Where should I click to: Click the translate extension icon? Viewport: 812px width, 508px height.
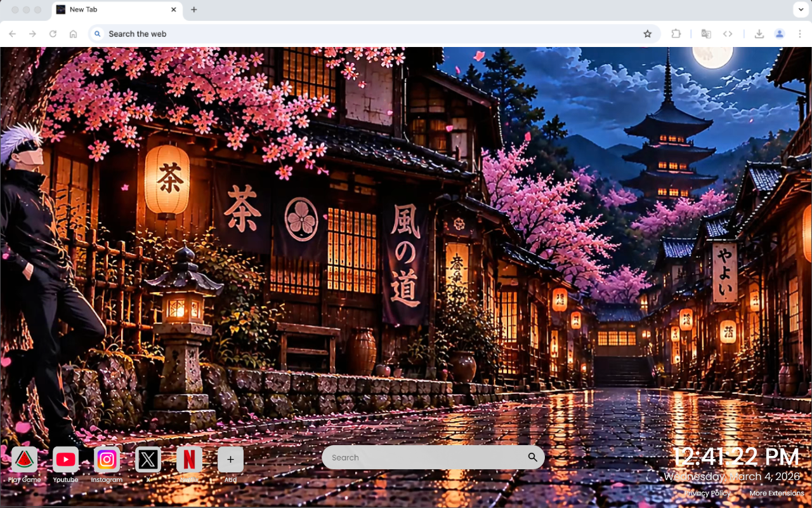pyautogui.click(x=706, y=34)
